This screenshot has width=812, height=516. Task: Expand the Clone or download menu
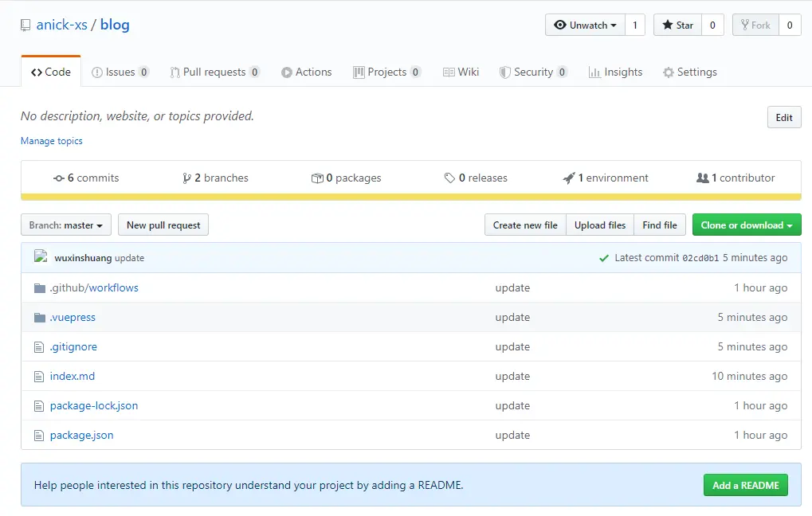click(x=747, y=225)
